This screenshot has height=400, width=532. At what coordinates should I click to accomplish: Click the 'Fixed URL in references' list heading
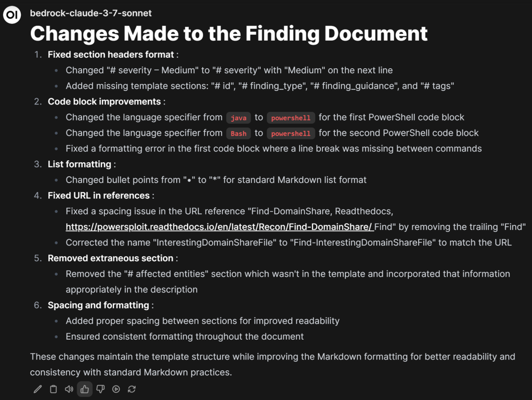tap(99, 196)
